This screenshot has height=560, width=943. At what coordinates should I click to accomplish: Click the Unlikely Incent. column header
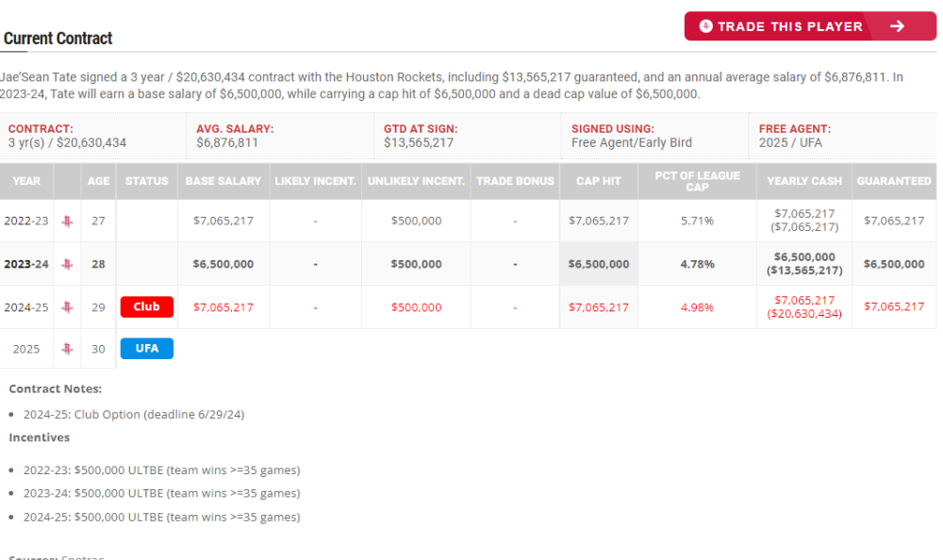pos(416,181)
